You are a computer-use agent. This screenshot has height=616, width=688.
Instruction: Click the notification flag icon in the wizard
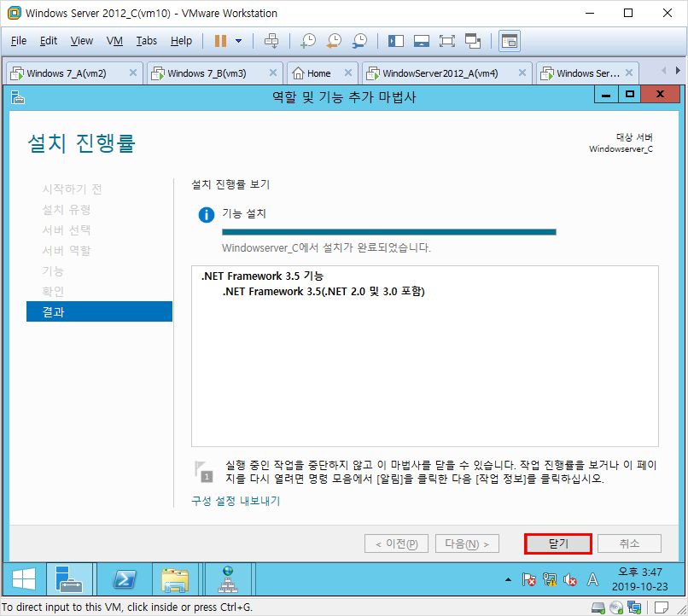click(204, 471)
